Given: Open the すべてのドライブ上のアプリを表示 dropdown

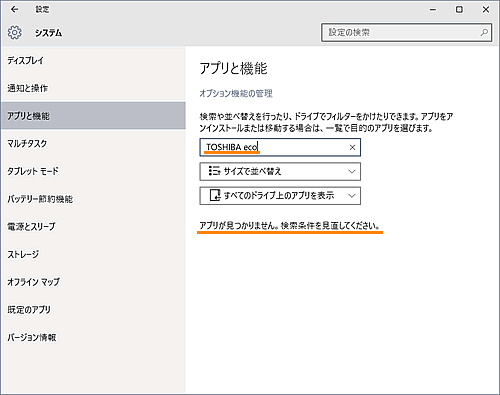Looking at the screenshot, I should [280, 196].
